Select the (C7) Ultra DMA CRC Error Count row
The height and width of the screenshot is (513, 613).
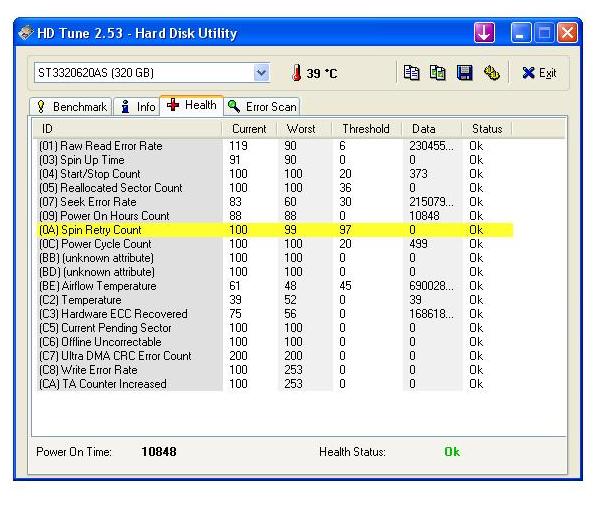pos(274,356)
